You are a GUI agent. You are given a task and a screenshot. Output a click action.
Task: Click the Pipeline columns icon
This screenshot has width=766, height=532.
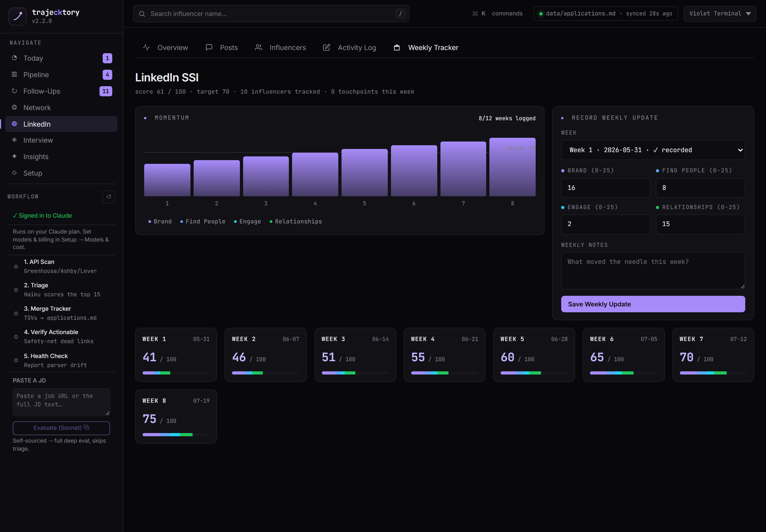pos(14,74)
